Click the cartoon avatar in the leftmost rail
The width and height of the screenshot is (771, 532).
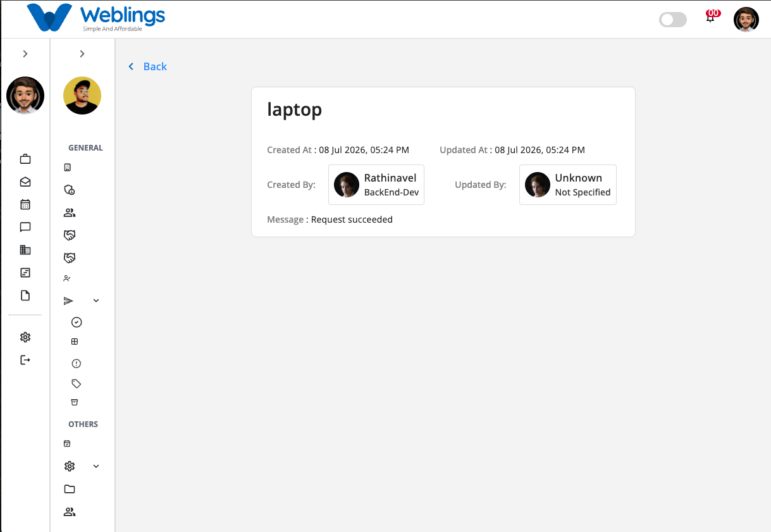pyautogui.click(x=25, y=96)
